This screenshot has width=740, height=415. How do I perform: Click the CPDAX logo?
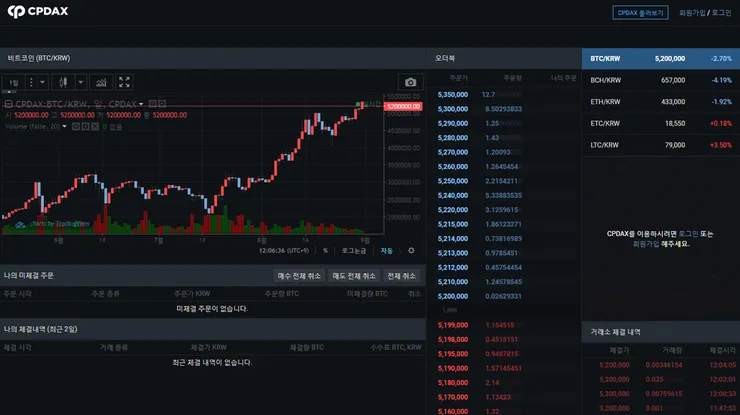click(38, 11)
